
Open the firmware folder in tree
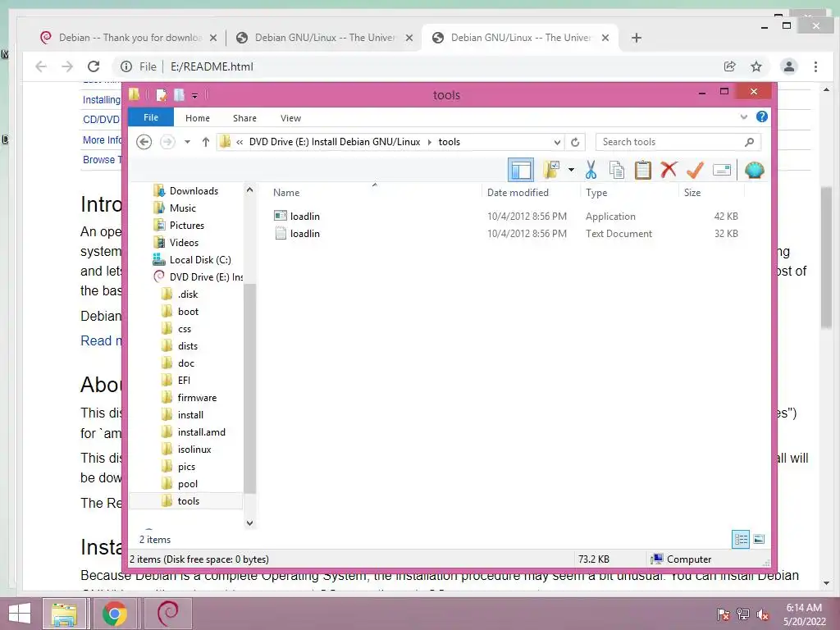[x=197, y=398]
